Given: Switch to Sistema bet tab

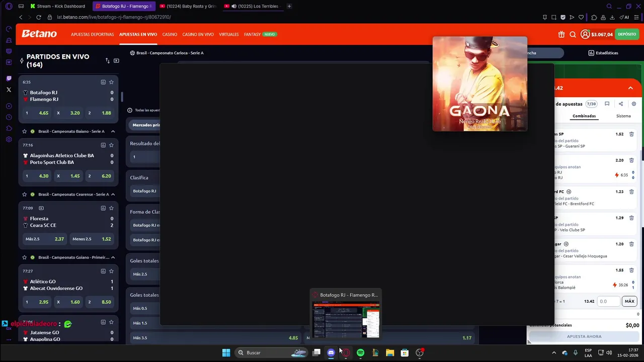Looking at the screenshot, I should [x=623, y=116].
